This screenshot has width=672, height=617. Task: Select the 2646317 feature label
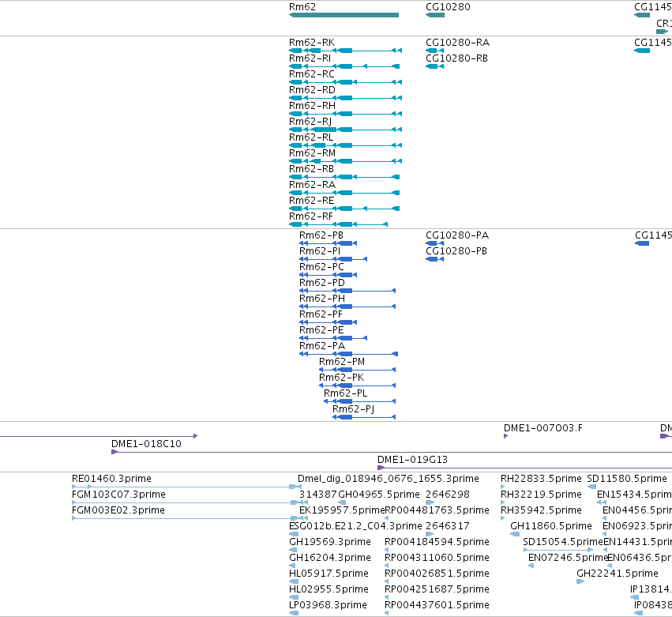tap(448, 526)
